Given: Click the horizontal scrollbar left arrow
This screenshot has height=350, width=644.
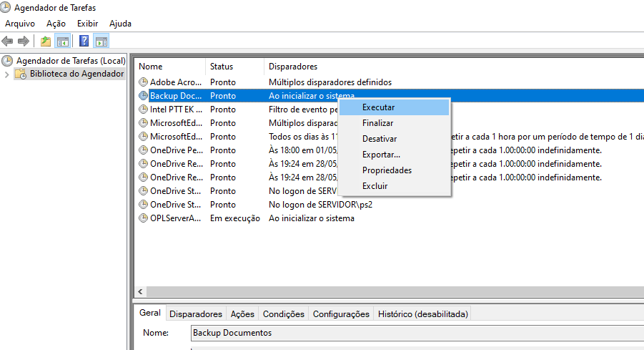Looking at the screenshot, I should (141, 291).
